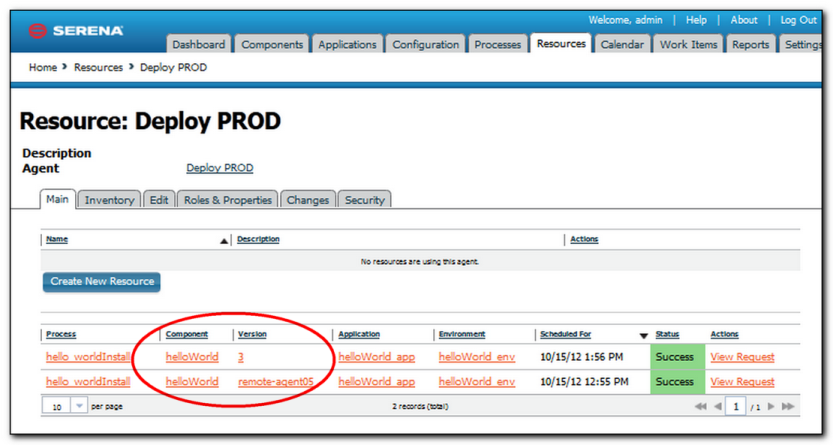Click Scheduled For descending sort arrow
This screenshot has width=833, height=445.
(643, 336)
